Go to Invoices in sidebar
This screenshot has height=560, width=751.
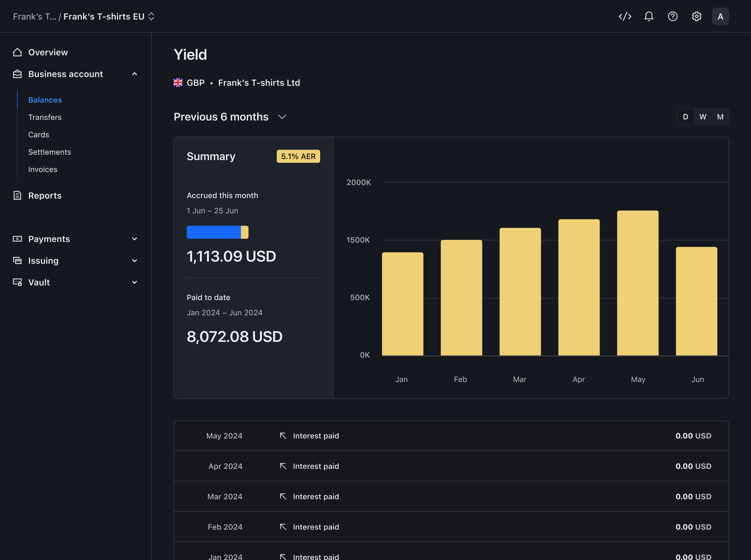click(43, 169)
